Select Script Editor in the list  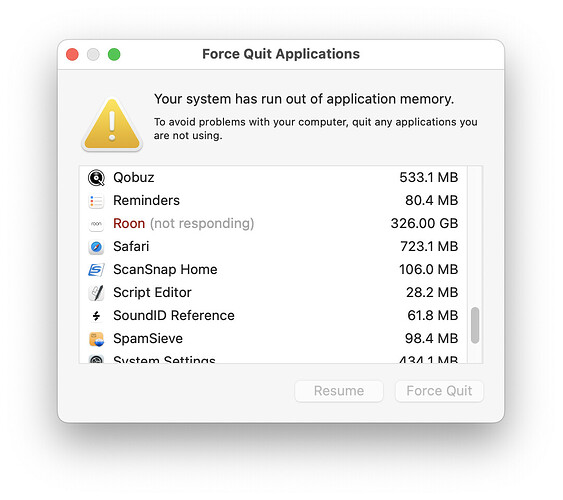pyautogui.click(x=273, y=293)
